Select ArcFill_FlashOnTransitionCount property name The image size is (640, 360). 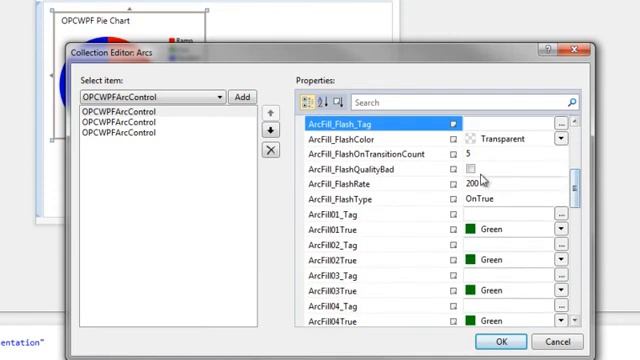click(367, 154)
